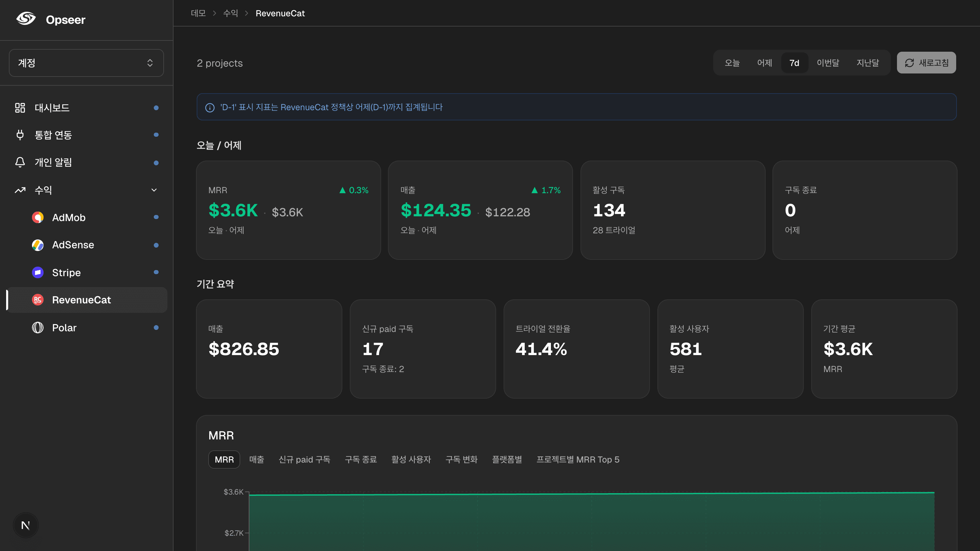
Task: Go to 데모 breadcrumb link
Action: point(198,13)
